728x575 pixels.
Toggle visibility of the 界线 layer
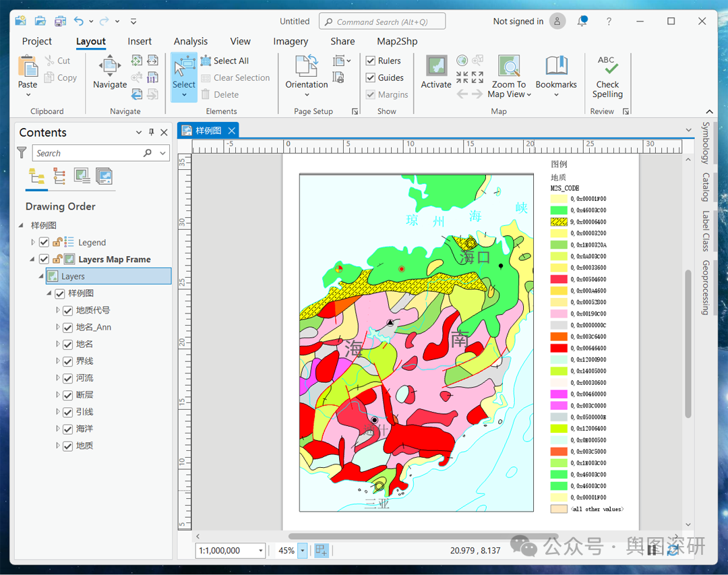tap(68, 361)
